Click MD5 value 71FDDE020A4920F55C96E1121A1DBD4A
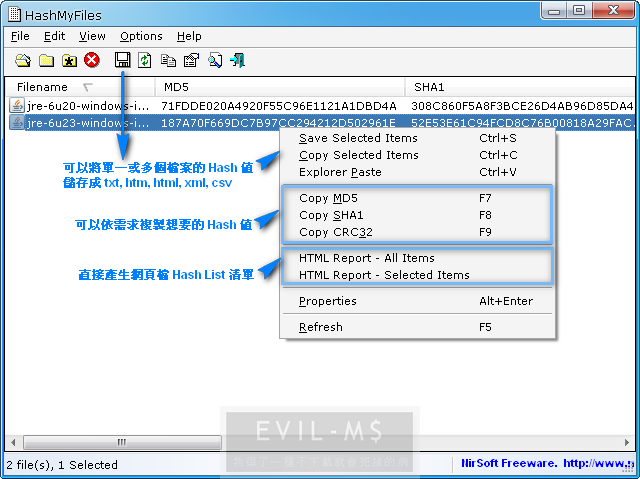The height and width of the screenshot is (479, 640). pyautogui.click(x=279, y=106)
